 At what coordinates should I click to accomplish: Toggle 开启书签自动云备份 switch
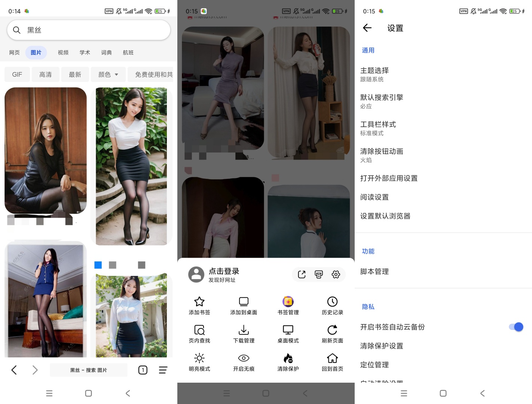click(516, 327)
